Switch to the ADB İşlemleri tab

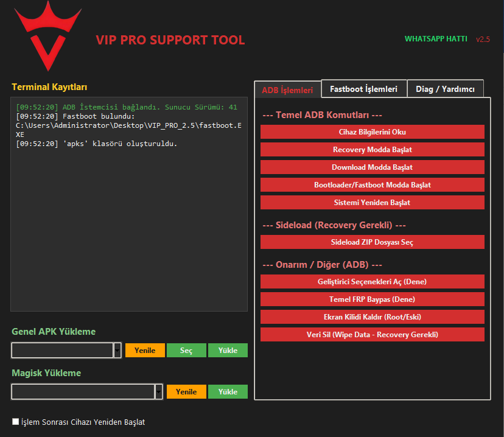coord(287,90)
